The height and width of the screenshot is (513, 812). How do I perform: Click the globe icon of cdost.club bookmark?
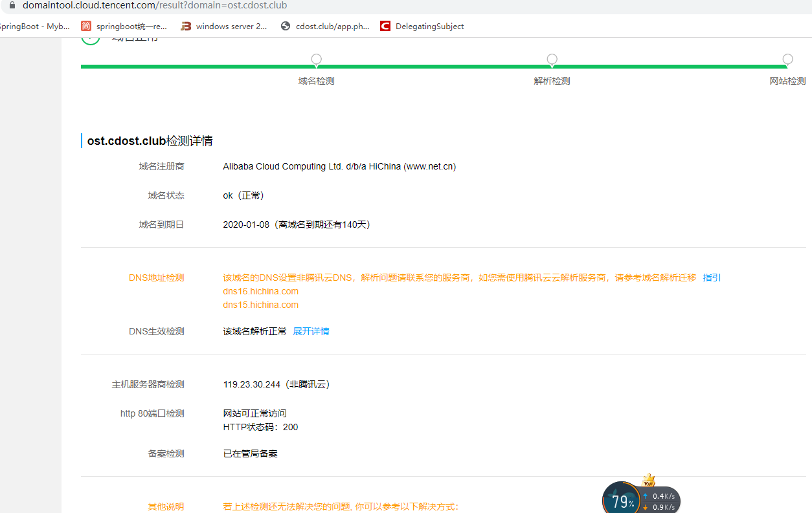click(286, 27)
